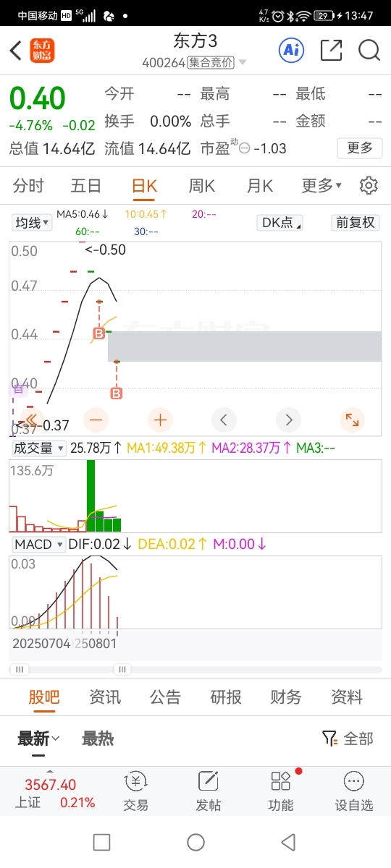Expand chart to fullscreen icon
The height and width of the screenshot is (868, 391).
[x=352, y=420]
